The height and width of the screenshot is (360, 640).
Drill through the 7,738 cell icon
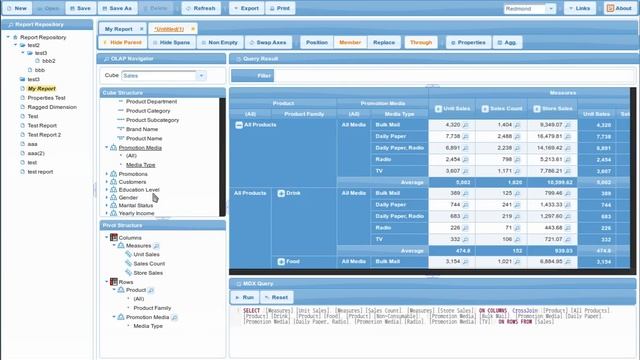(x=465, y=136)
